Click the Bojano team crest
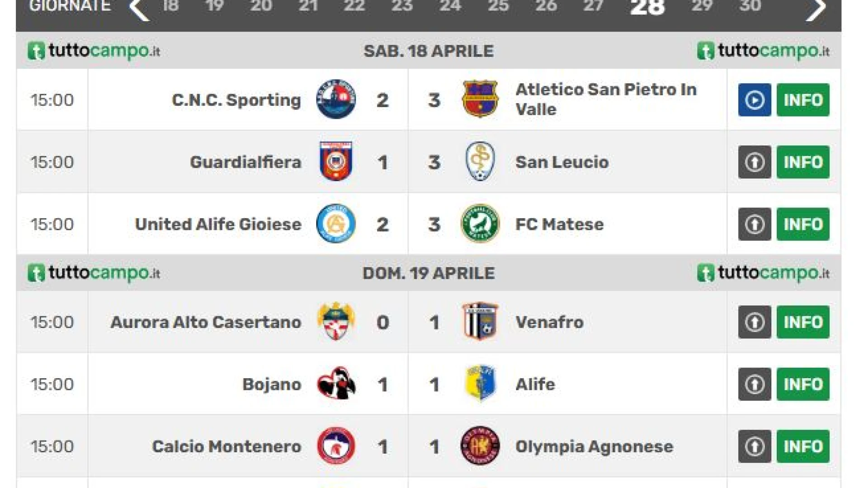 (335, 384)
